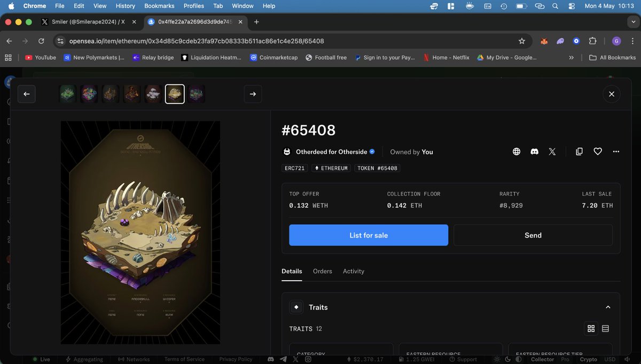Screen dimensions: 641x364
Task: Open Otherdeed for Otherside collection link
Action: (331, 152)
